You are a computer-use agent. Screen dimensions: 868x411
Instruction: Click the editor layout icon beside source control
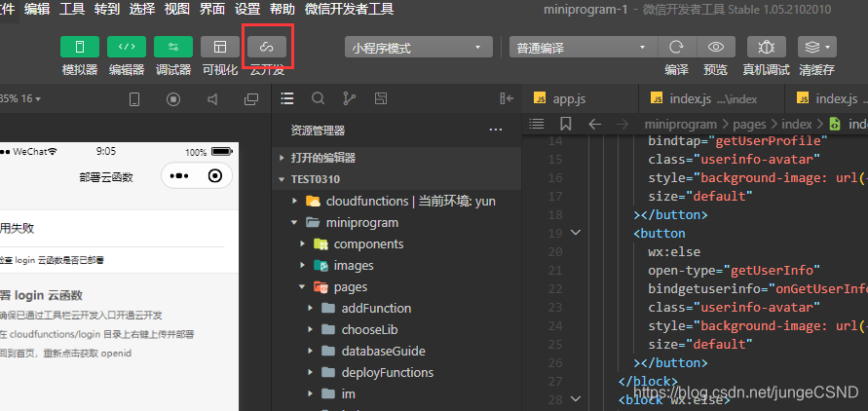coord(381,98)
